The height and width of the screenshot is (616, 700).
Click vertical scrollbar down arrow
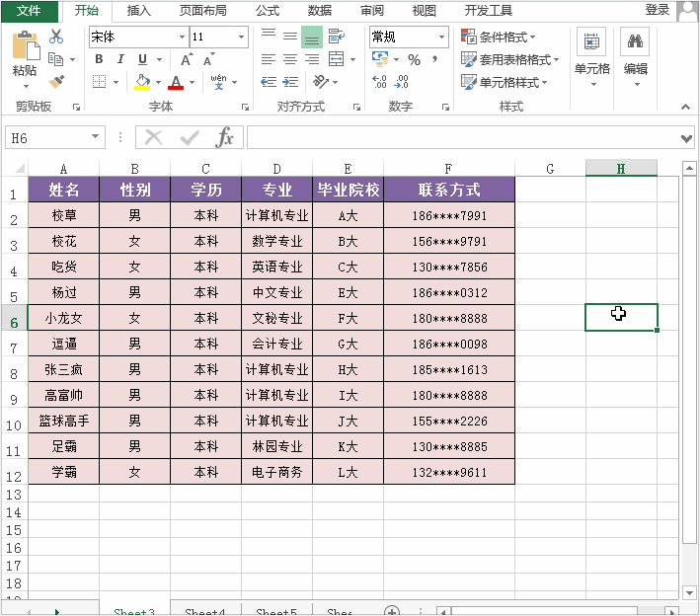689,593
